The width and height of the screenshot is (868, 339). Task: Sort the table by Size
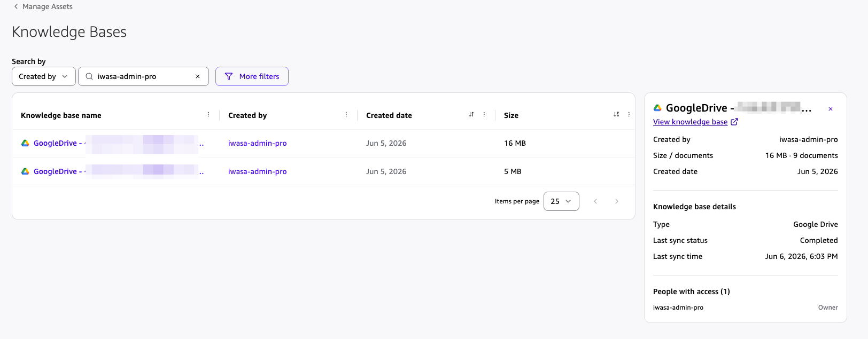(x=616, y=115)
